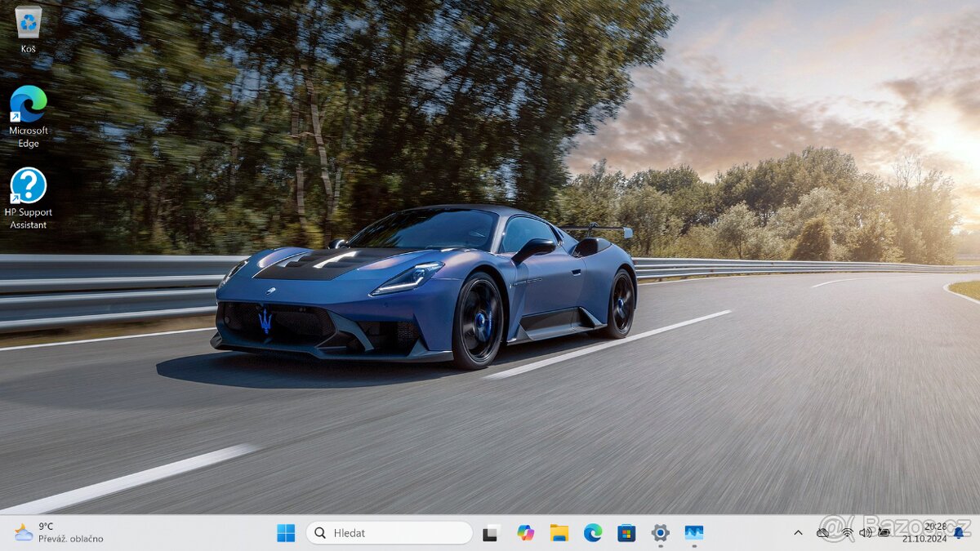Click the battery status tray icon
The width and height of the screenshot is (980, 551).
point(884,533)
